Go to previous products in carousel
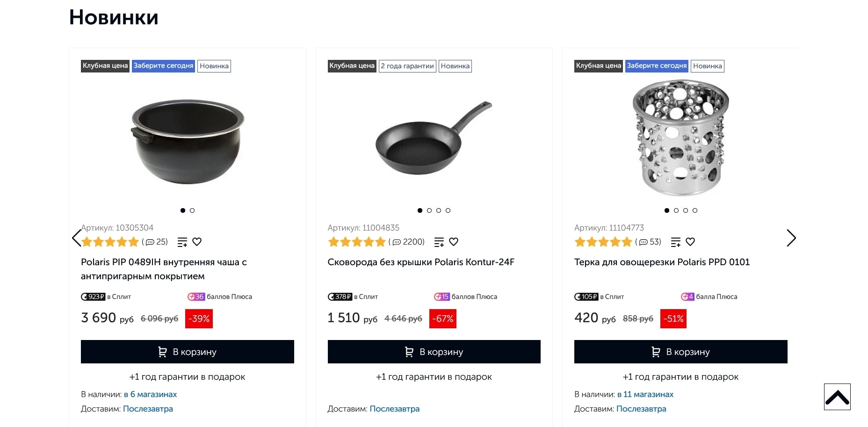Image resolution: width=868 pixels, height=427 pixels. (x=76, y=238)
